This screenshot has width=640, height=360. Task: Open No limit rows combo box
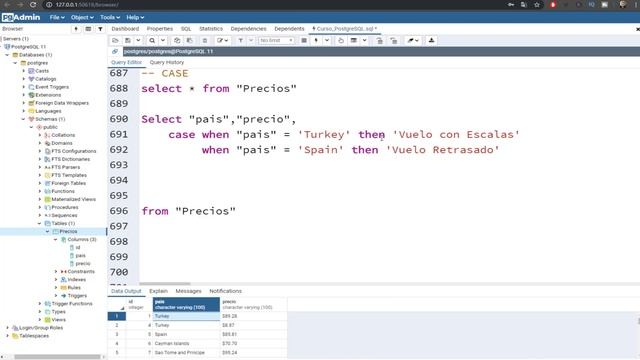tap(276, 40)
